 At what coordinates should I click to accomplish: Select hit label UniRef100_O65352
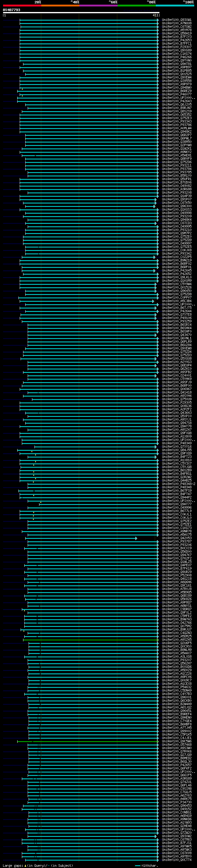tap(177, 115)
